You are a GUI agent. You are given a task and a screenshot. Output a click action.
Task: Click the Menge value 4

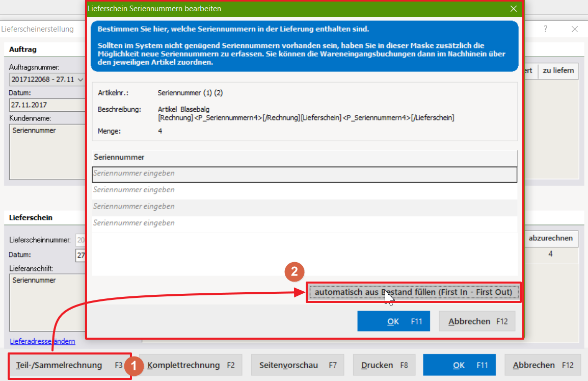click(x=160, y=131)
